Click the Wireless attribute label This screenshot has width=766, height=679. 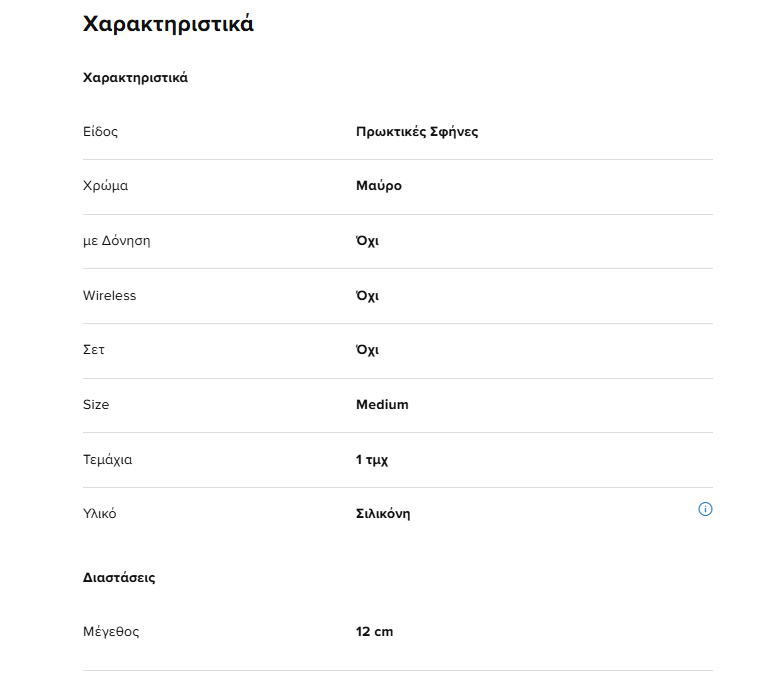click(109, 296)
